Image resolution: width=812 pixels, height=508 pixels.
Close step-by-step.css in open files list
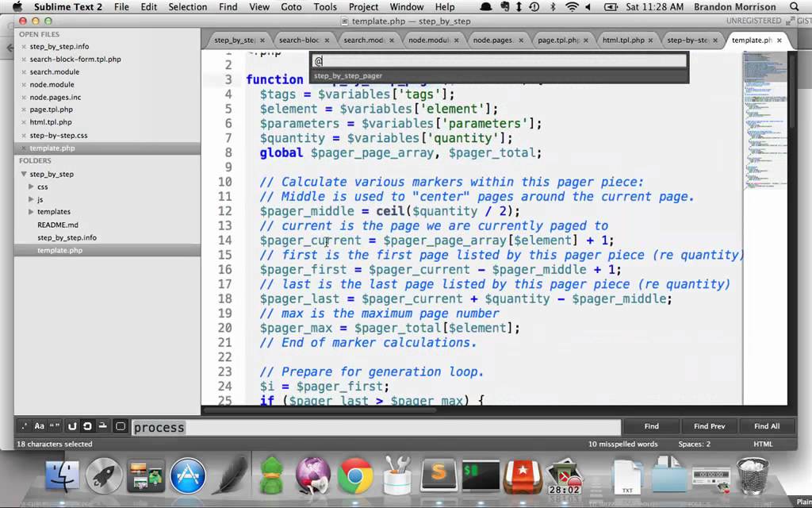coord(24,135)
